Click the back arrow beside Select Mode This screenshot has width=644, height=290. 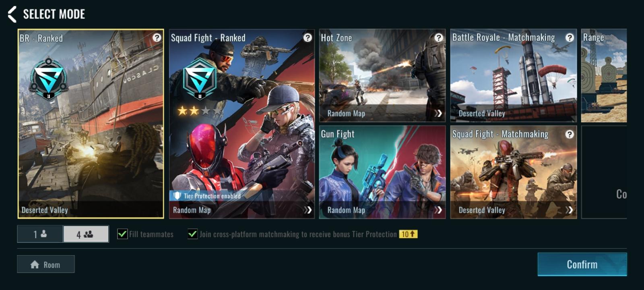click(12, 14)
